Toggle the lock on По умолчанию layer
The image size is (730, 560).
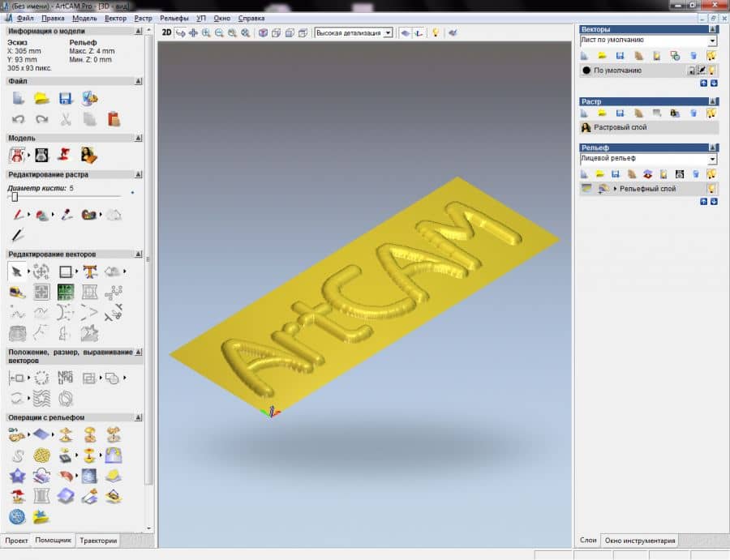(691, 71)
